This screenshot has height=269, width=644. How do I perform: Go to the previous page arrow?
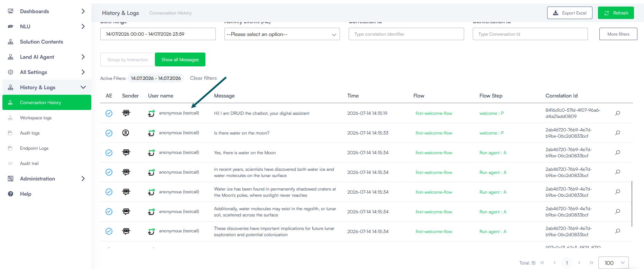point(555,263)
